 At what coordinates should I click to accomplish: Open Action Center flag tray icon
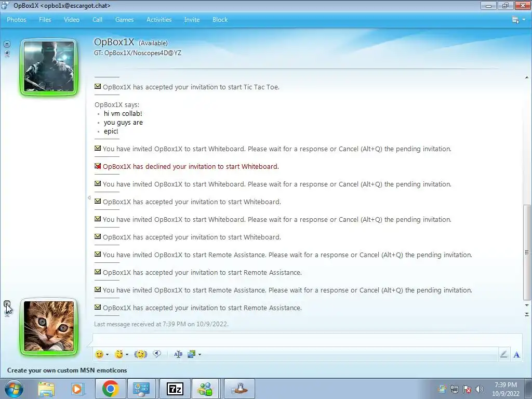[467, 389]
